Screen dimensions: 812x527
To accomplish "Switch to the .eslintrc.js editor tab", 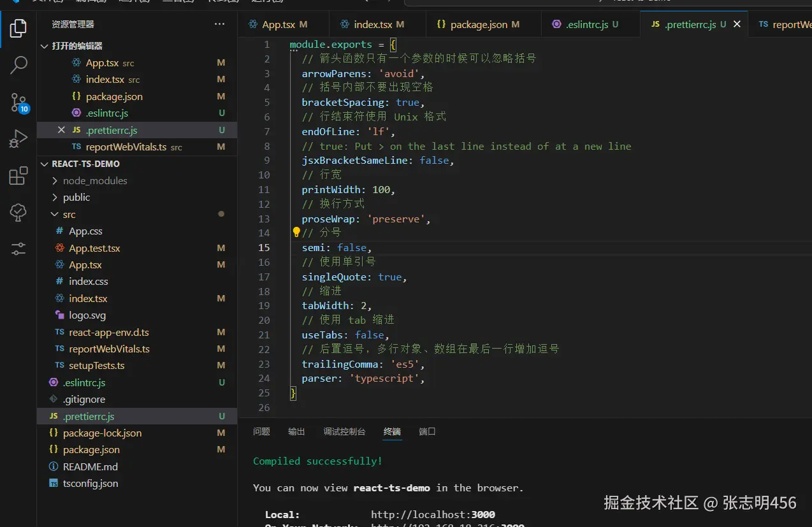I will tap(590, 24).
